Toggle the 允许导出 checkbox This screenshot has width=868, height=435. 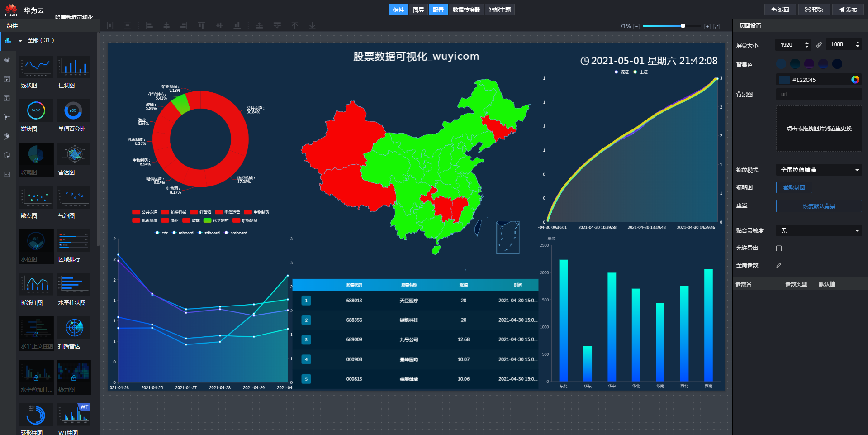pos(779,249)
